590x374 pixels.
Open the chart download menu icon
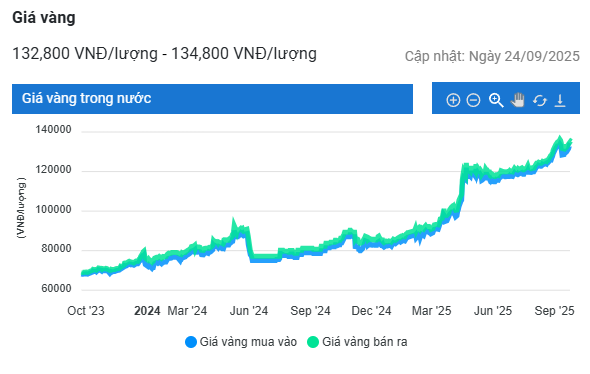[x=560, y=100]
